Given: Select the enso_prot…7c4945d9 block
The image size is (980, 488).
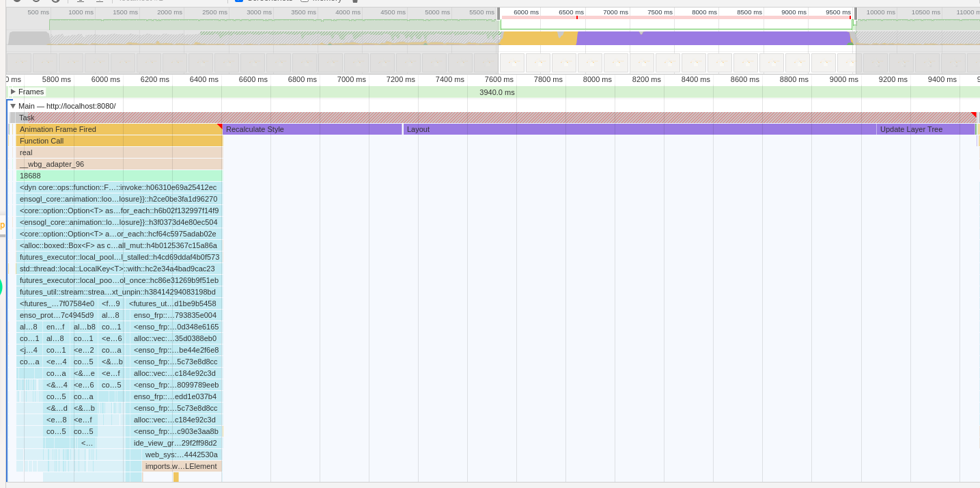Looking at the screenshot, I should [x=57, y=315].
